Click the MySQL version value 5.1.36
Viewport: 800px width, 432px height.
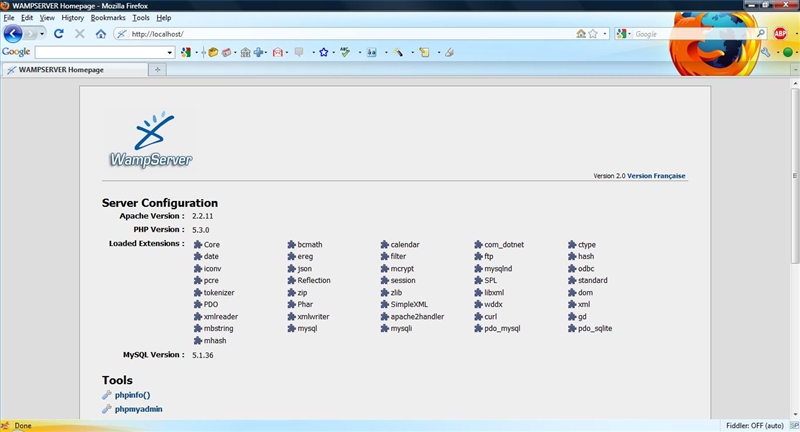[203, 355]
